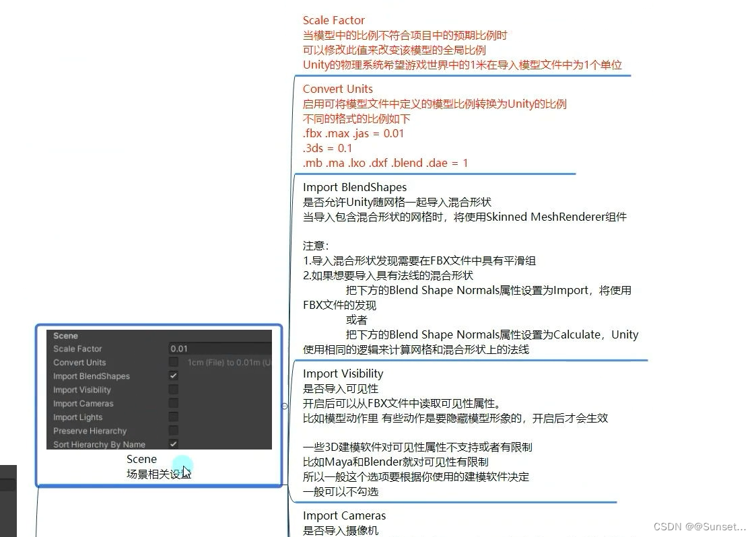The height and width of the screenshot is (537, 756).
Task: Click the Scale Factor field showing 0.01
Action: pyautogui.click(x=220, y=349)
